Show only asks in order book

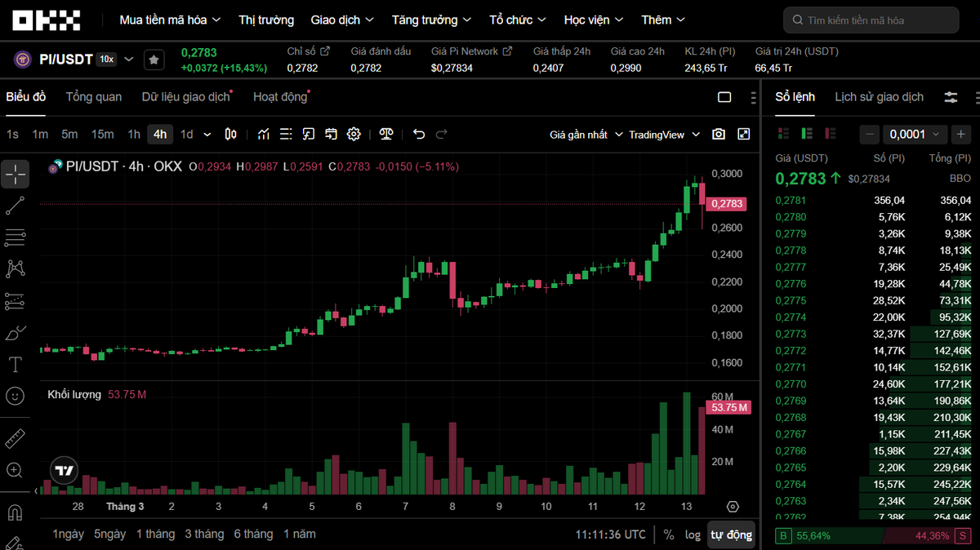point(831,133)
